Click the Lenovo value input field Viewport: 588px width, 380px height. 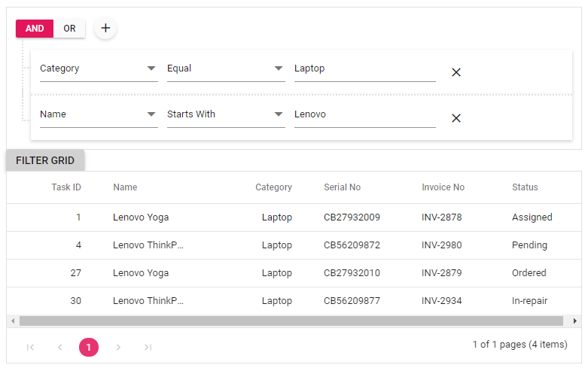coord(364,114)
